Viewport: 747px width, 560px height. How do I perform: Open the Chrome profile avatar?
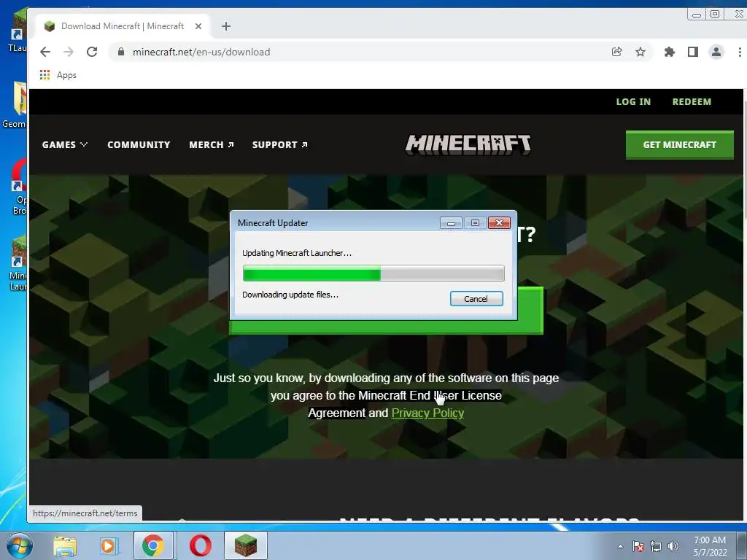[716, 52]
